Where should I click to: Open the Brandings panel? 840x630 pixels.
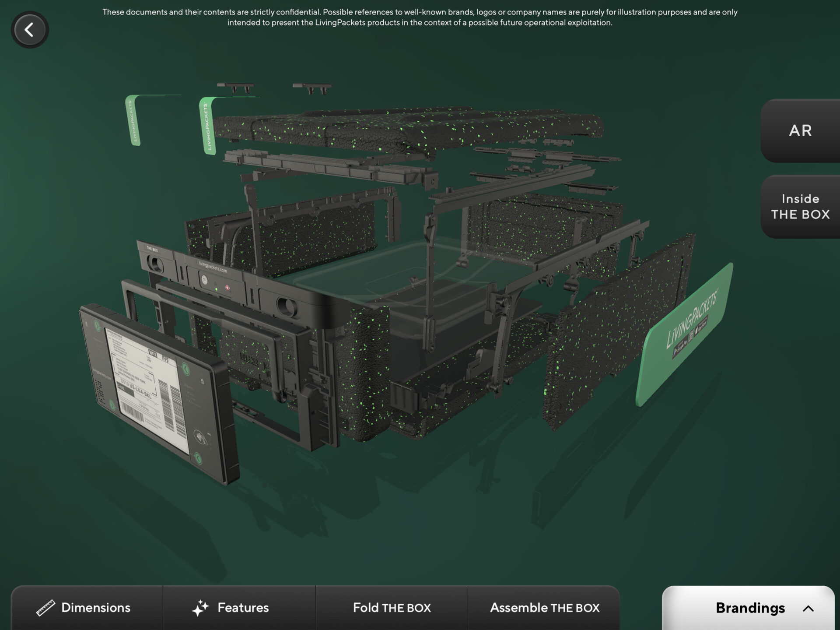[749, 608]
